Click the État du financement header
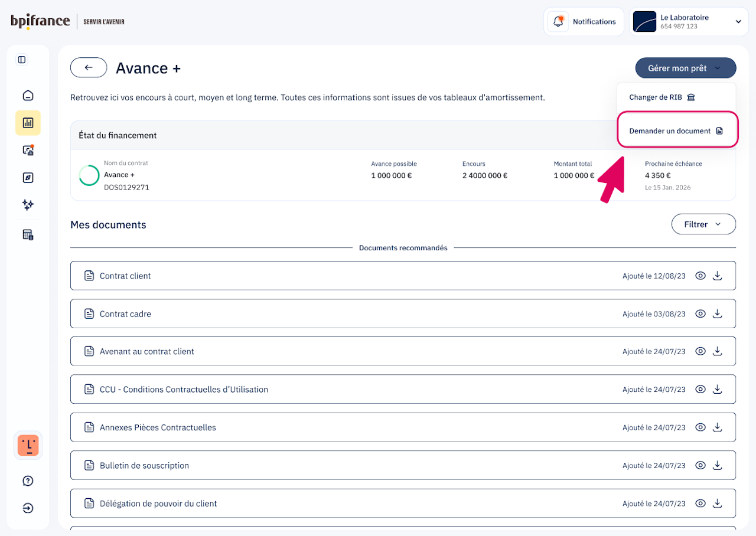Viewport: 756px width, 536px height. tap(118, 135)
